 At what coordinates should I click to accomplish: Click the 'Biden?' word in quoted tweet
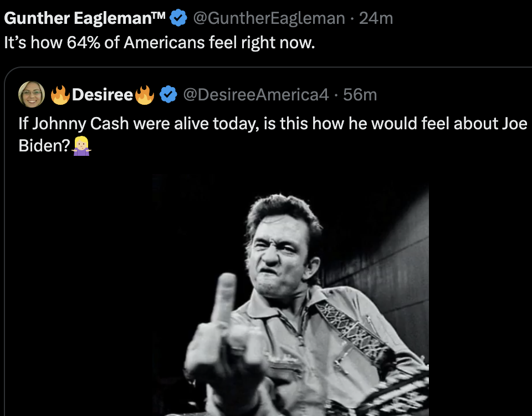tap(44, 145)
